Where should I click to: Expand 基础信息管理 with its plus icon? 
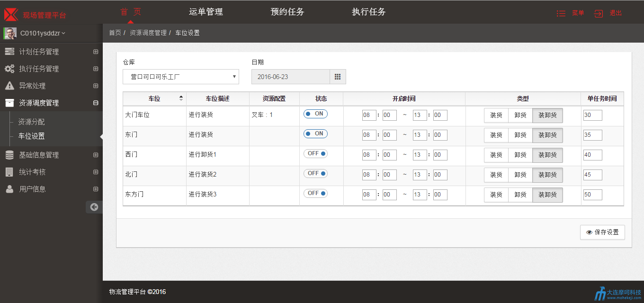[x=96, y=155]
